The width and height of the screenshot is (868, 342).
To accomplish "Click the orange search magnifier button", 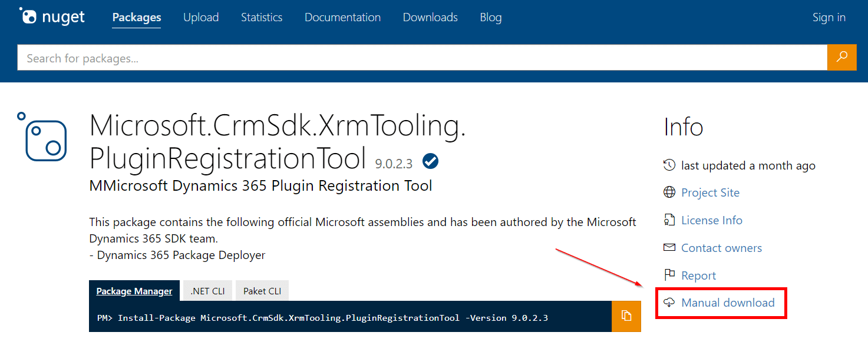I will point(841,57).
